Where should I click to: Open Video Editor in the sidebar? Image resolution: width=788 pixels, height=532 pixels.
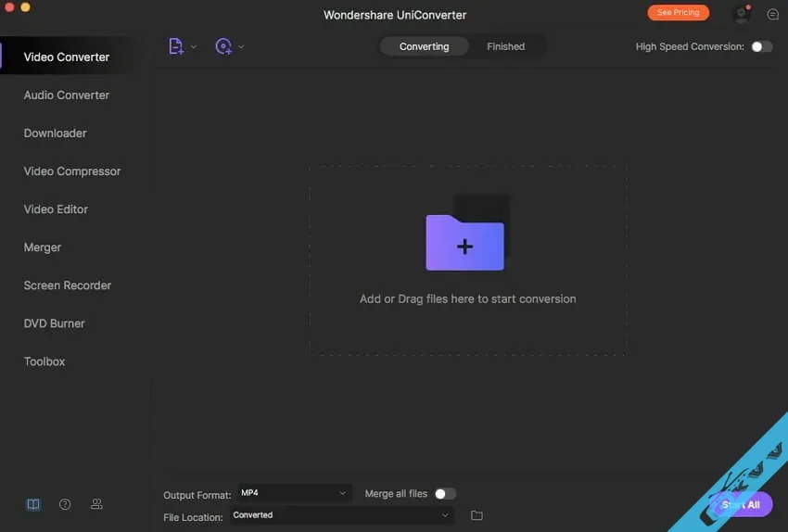tap(56, 209)
